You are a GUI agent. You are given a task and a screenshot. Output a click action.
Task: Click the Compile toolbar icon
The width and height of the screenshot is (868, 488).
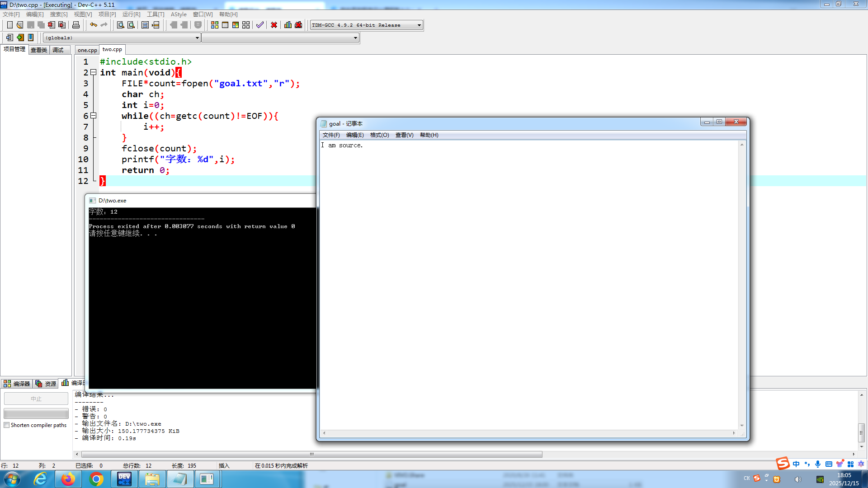(x=215, y=25)
